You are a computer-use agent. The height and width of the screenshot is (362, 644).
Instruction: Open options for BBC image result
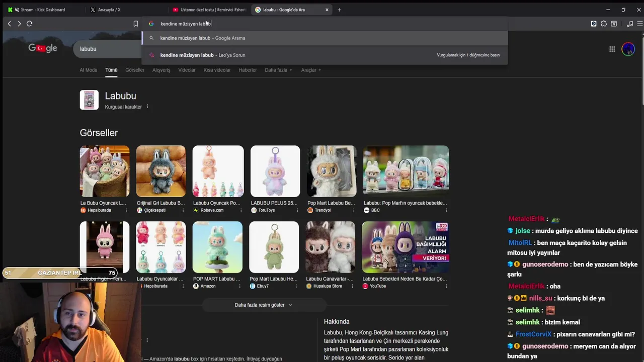[446, 210]
